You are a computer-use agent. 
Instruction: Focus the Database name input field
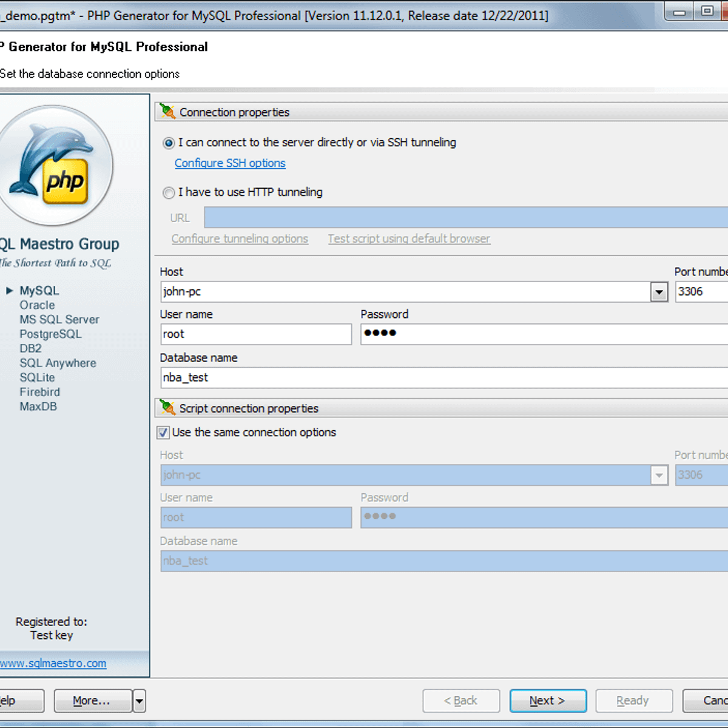443,377
